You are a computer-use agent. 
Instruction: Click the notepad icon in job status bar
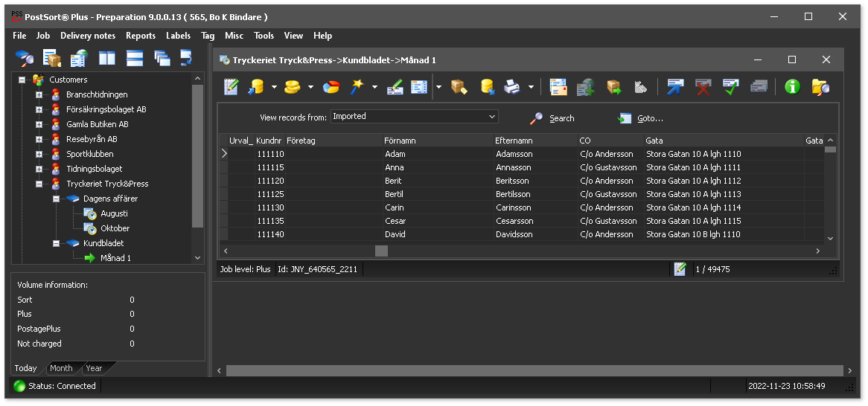tap(680, 269)
